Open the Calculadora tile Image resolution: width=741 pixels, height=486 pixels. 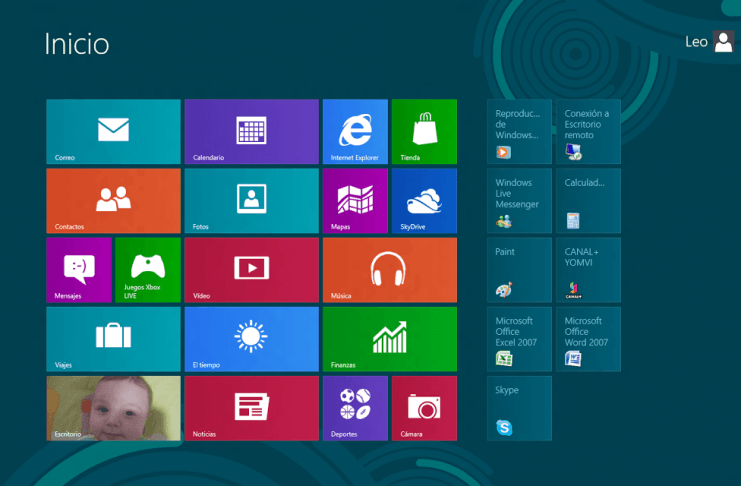588,201
